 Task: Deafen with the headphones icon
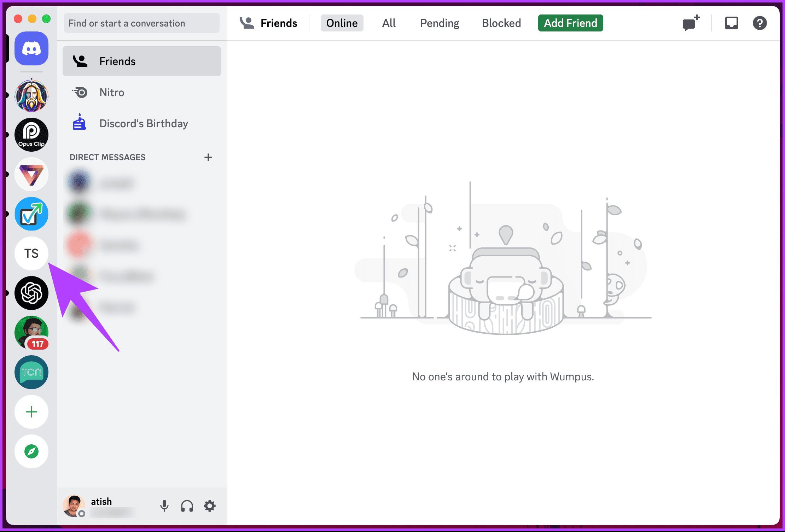point(187,506)
